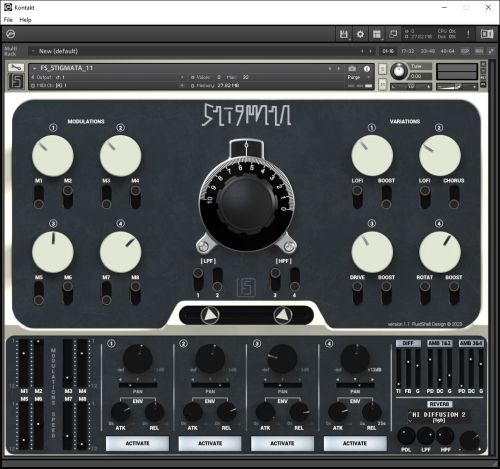Toggle LPF switch number 1
The image size is (500, 469).
(x=198, y=279)
